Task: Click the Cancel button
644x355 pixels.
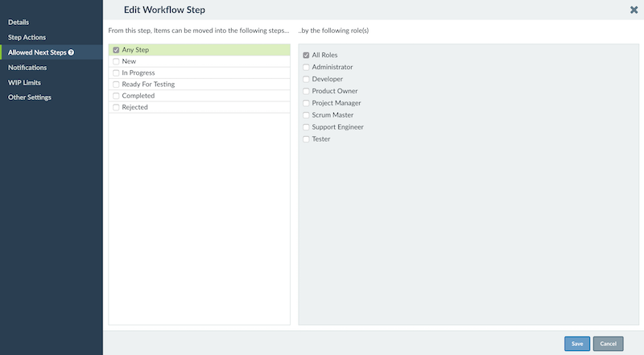Action: click(609, 344)
